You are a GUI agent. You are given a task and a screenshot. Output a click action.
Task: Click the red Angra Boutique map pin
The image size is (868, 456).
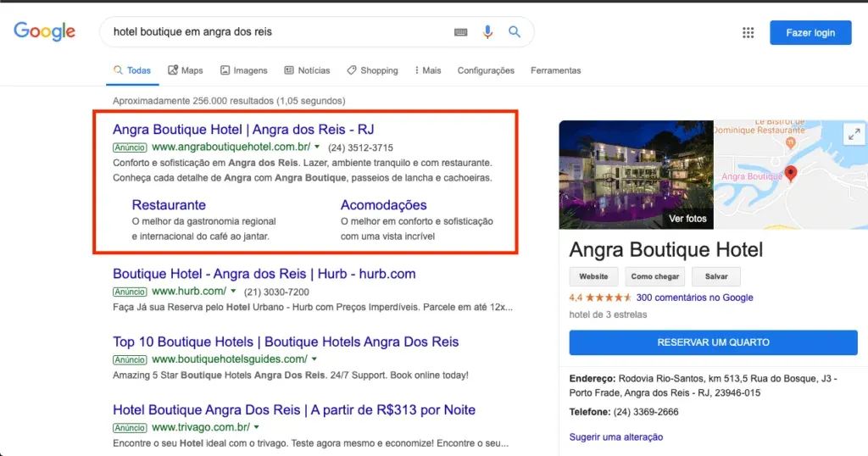pos(791,173)
